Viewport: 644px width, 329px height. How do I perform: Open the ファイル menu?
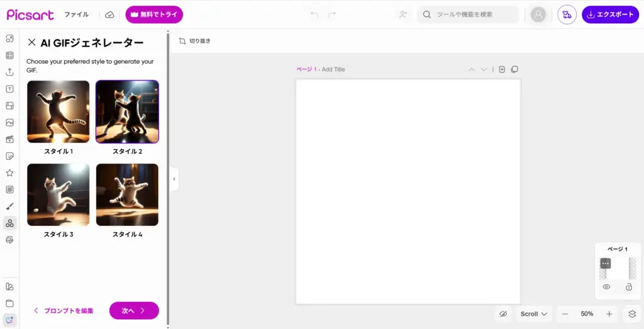(76, 14)
